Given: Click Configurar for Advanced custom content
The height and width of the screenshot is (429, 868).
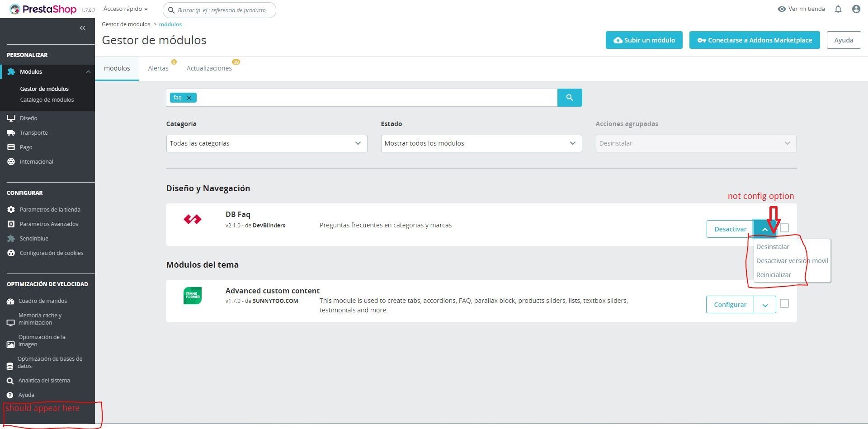Looking at the screenshot, I should point(730,305).
